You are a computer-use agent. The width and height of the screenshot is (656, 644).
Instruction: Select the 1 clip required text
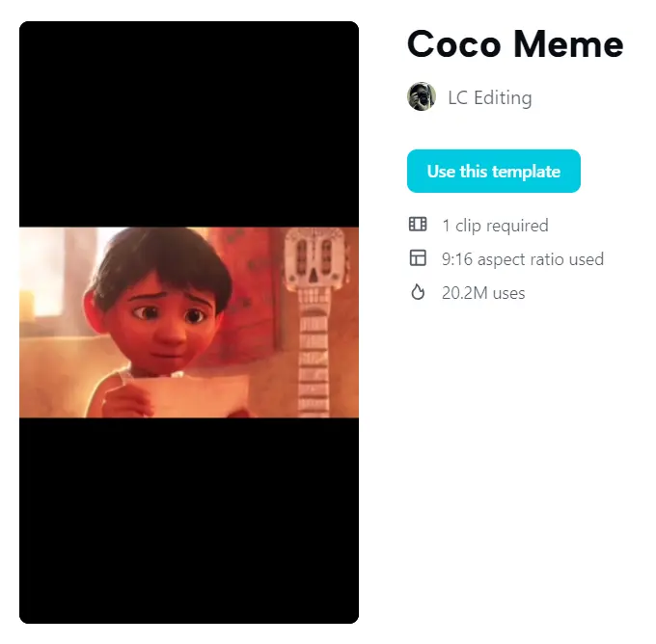(495, 226)
